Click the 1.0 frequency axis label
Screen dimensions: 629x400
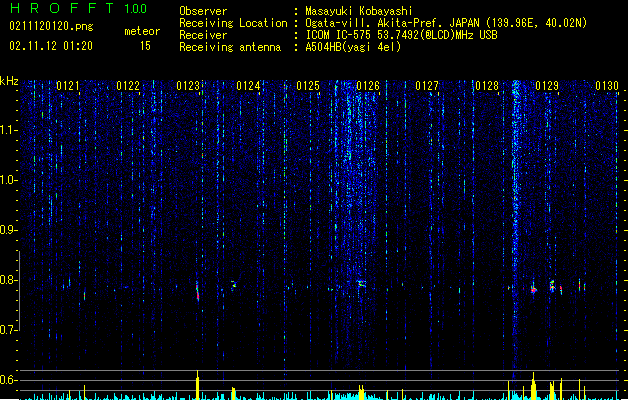tap(8, 180)
